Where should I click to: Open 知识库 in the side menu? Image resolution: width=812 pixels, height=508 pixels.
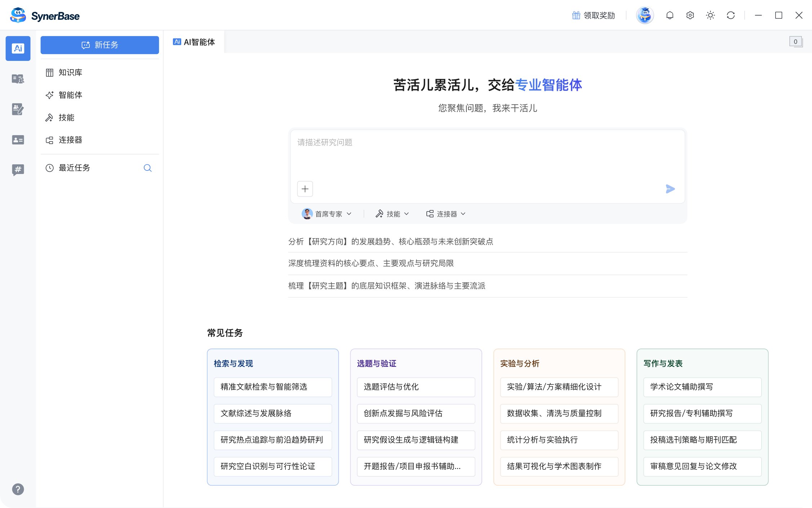99,72
